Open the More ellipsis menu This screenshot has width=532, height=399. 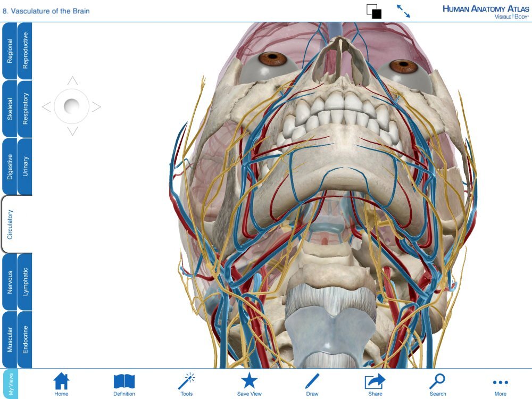click(x=501, y=381)
